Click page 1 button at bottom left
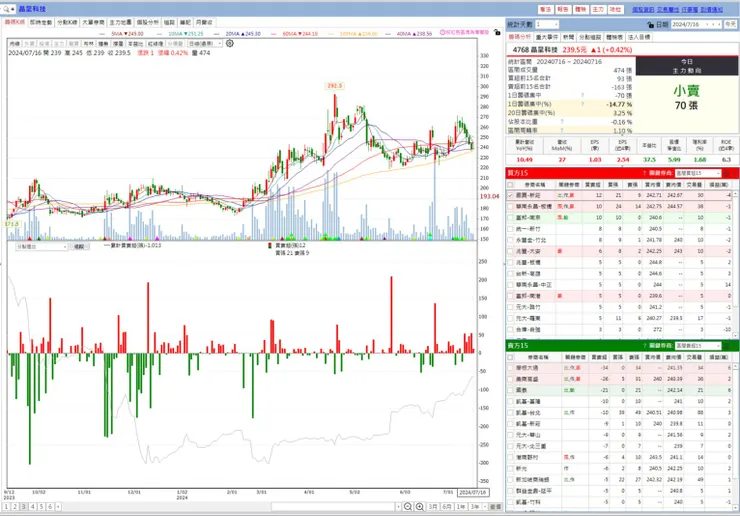Screen dimensions: 740x516 (x=6, y=507)
